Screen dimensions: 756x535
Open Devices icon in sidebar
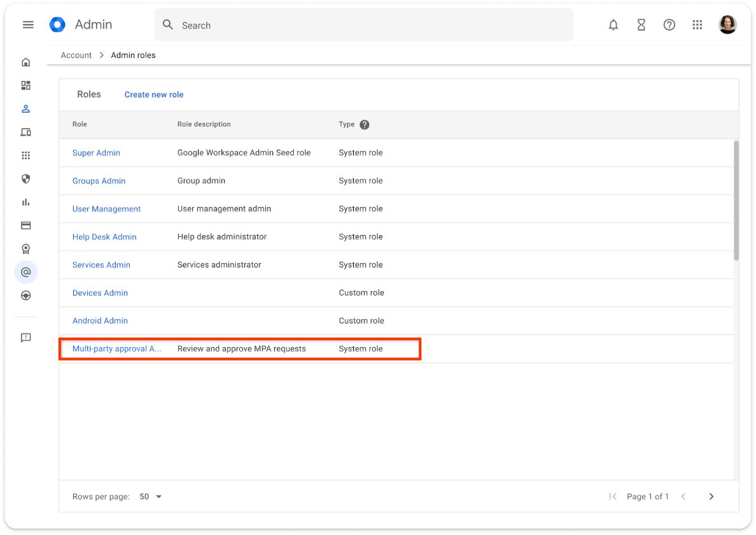point(26,132)
